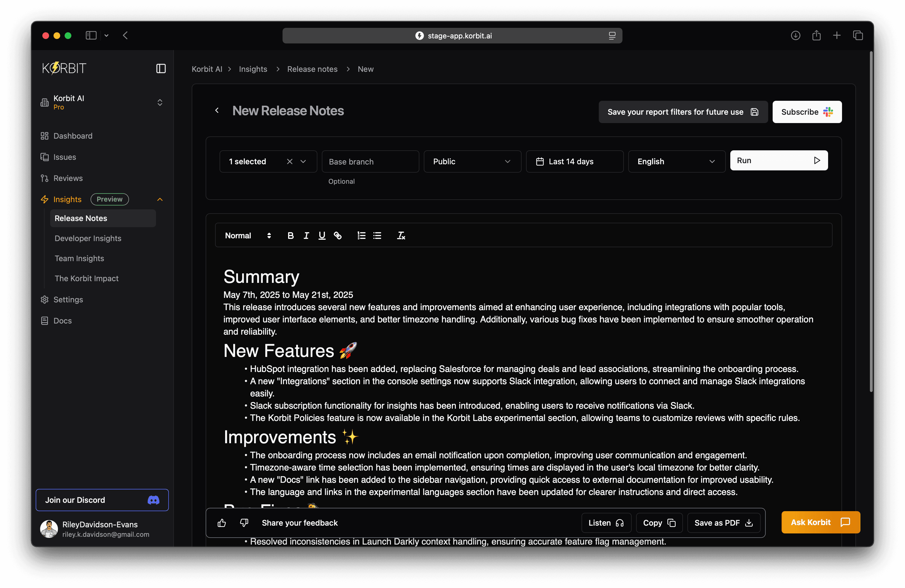Toggle bold formatting in editor toolbar
905x588 pixels.
(x=291, y=236)
